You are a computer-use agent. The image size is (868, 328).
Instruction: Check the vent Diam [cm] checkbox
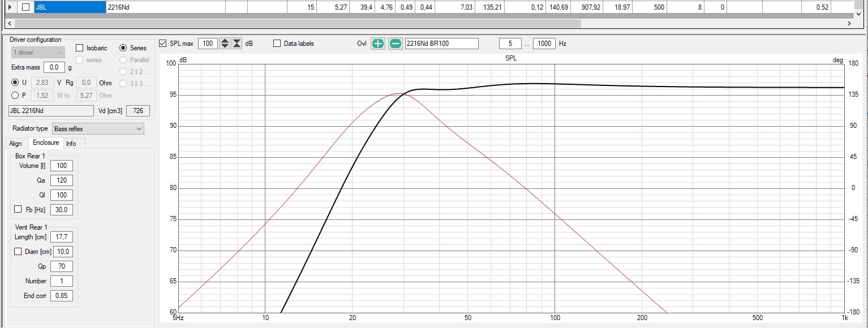pyautogui.click(x=18, y=252)
